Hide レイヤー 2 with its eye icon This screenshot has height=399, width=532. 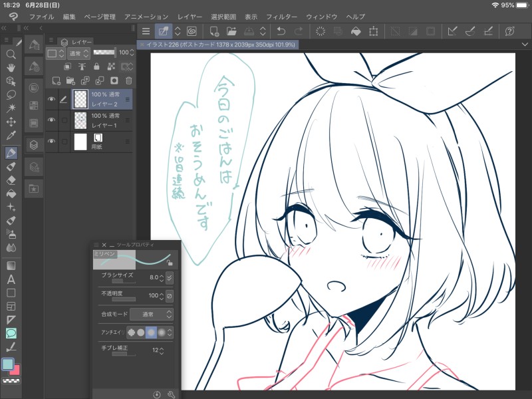pos(51,99)
